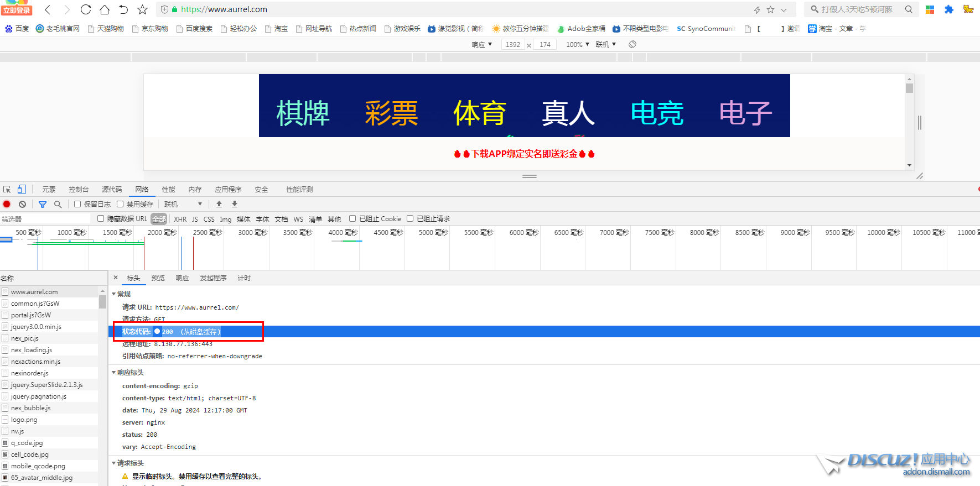Click the 电竞 banner link on the page

tap(657, 113)
